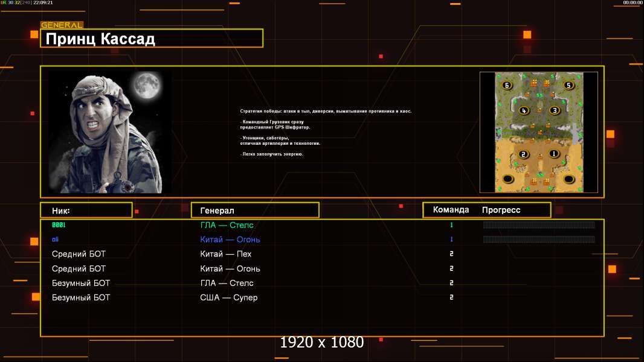Click the white "ГЛА — Стелс" general entry

[227, 283]
